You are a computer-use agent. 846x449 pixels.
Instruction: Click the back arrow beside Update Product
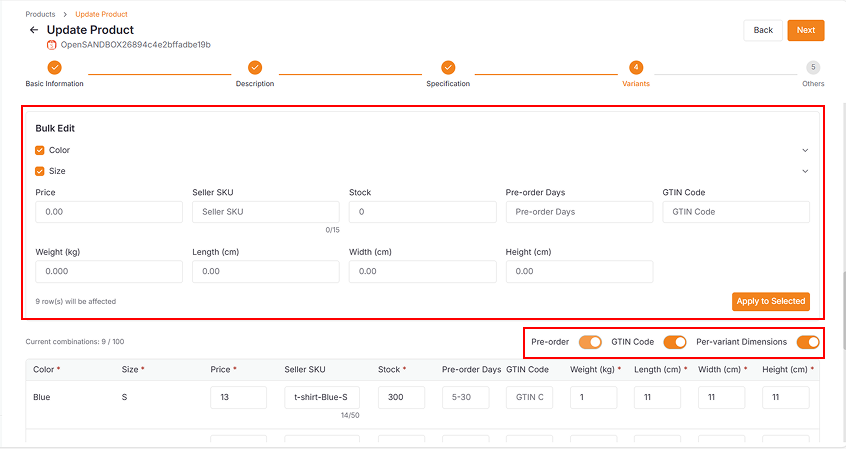(x=34, y=30)
